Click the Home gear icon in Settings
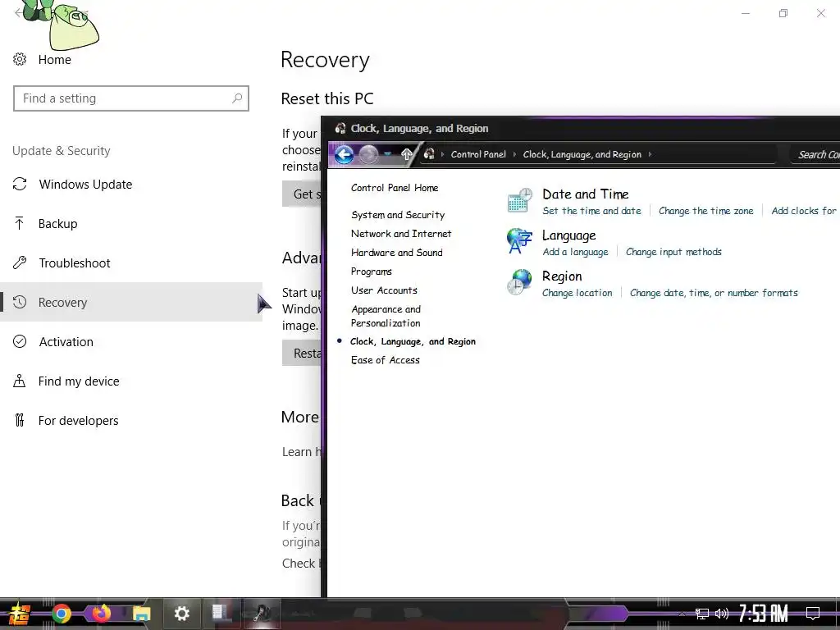This screenshot has width=840, height=630. (20, 59)
